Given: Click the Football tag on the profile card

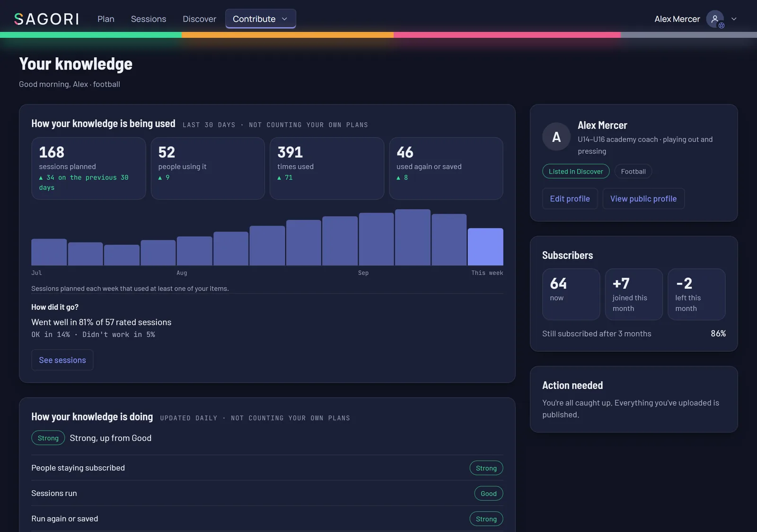Looking at the screenshot, I should [x=633, y=171].
